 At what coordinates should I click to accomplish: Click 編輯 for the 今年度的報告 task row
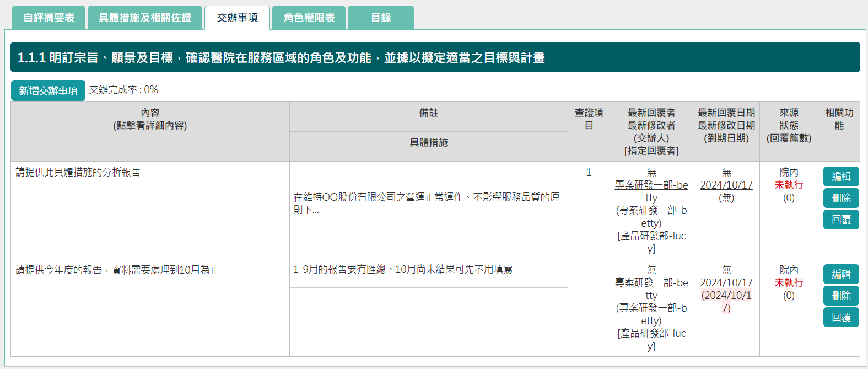point(841,274)
